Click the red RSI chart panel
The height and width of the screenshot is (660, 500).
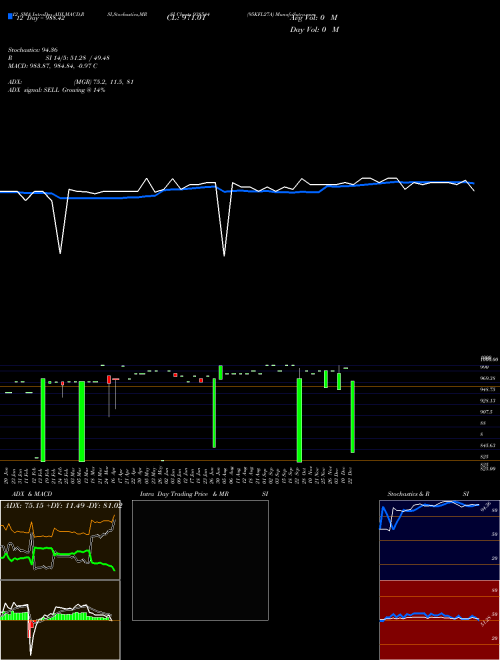click(439, 620)
